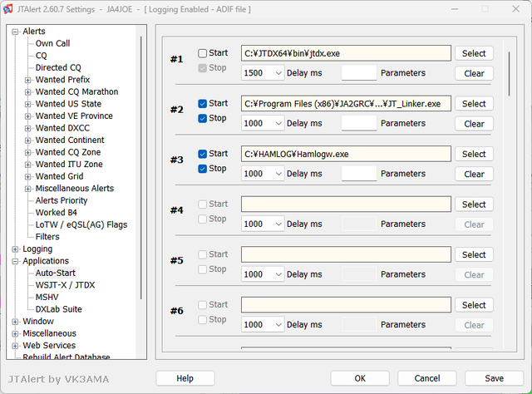This screenshot has height=394, width=532.
Task: Expand the Wanted VE Province node
Action: pyautogui.click(x=27, y=116)
